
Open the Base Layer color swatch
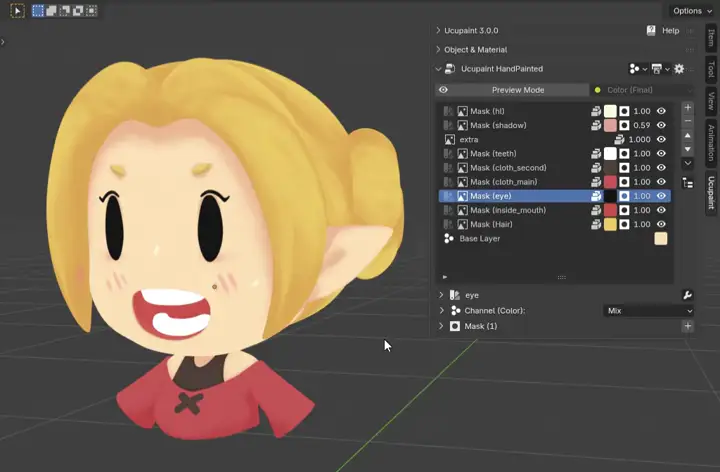pos(661,239)
